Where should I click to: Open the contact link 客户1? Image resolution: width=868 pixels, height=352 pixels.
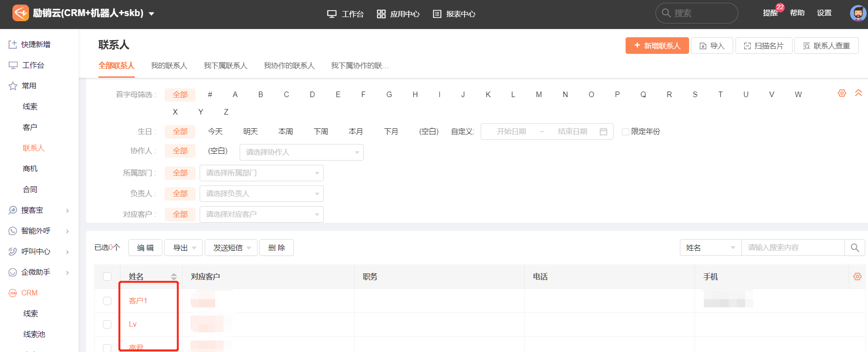[138, 301]
